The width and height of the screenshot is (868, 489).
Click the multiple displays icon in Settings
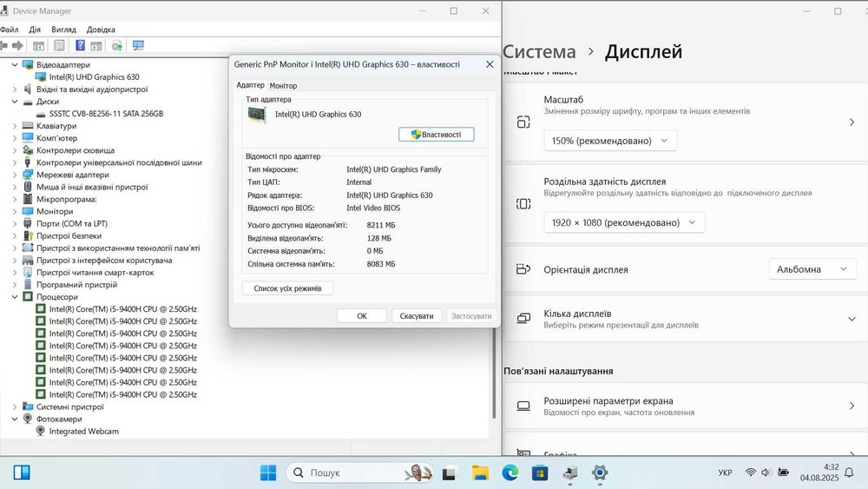pyautogui.click(x=523, y=319)
